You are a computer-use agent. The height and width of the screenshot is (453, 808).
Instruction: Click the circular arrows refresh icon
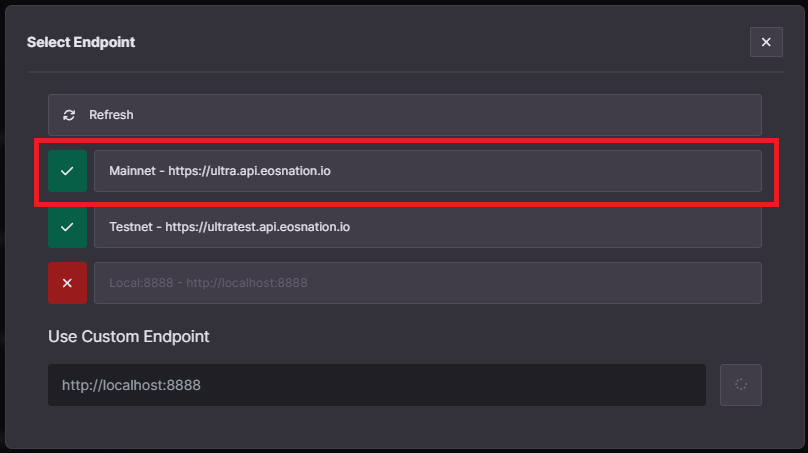tap(69, 115)
